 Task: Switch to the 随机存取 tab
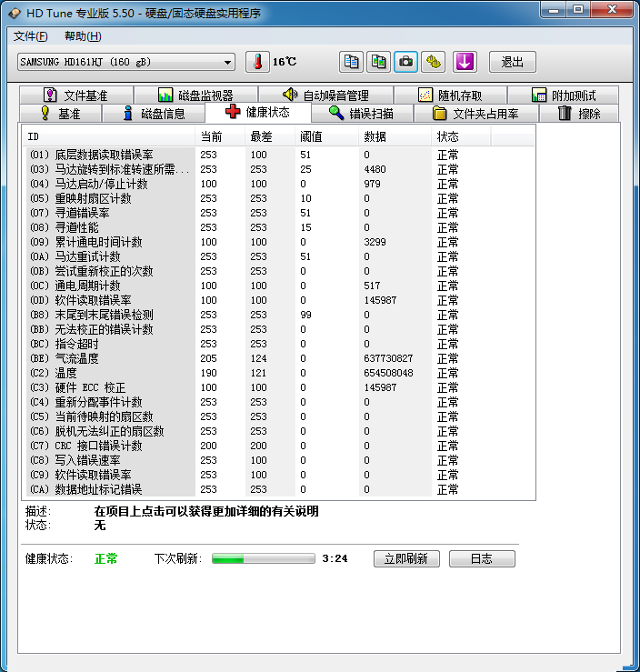pyautogui.click(x=451, y=95)
